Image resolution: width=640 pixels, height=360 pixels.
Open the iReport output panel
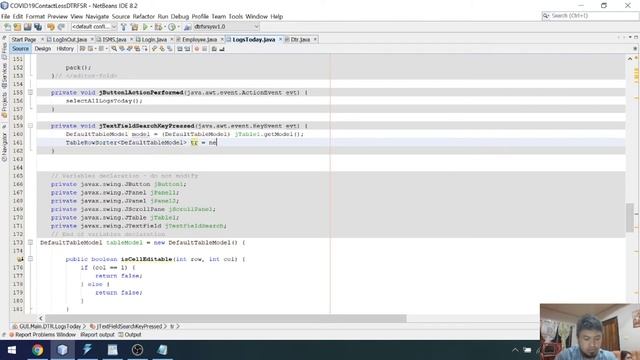coord(97,335)
